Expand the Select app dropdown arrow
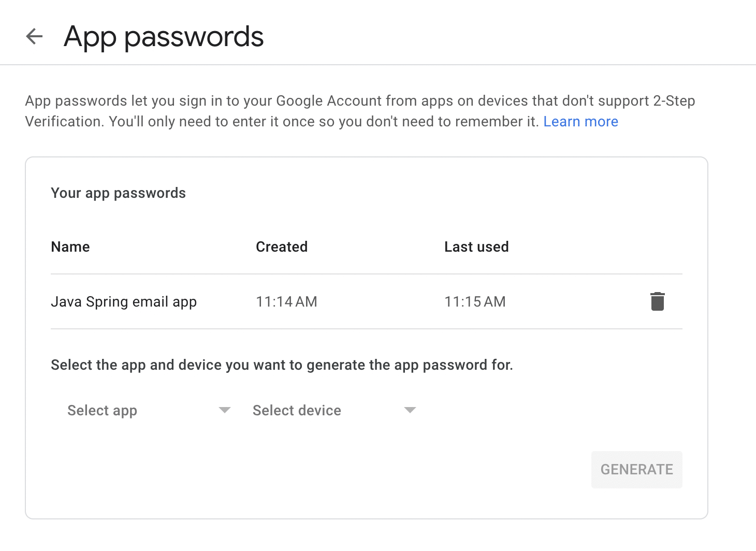 point(224,410)
